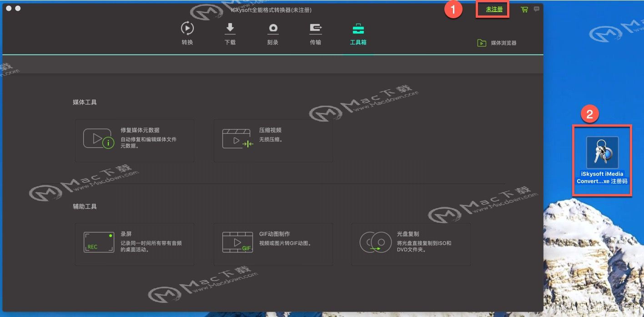
Task: Open the shopping cart icon
Action: click(x=524, y=9)
